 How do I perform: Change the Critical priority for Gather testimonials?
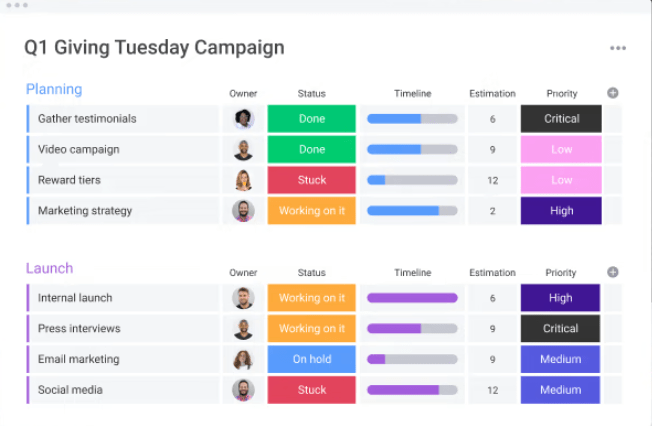[x=561, y=119]
